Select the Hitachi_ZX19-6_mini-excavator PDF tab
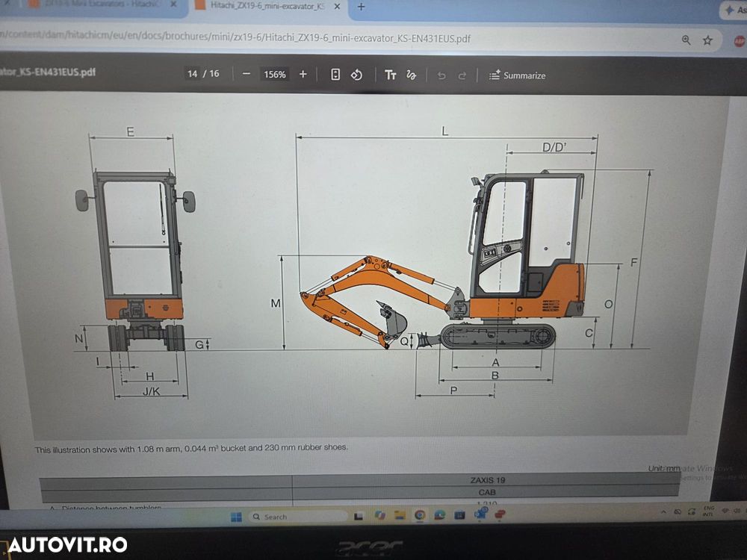The height and width of the screenshot is (560, 747). pos(267,6)
